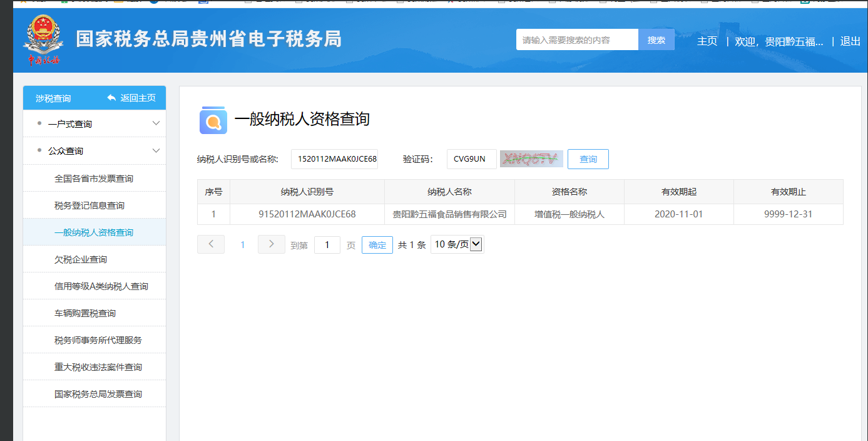Click the 退出 logout link
The width and height of the screenshot is (868, 441).
click(850, 41)
